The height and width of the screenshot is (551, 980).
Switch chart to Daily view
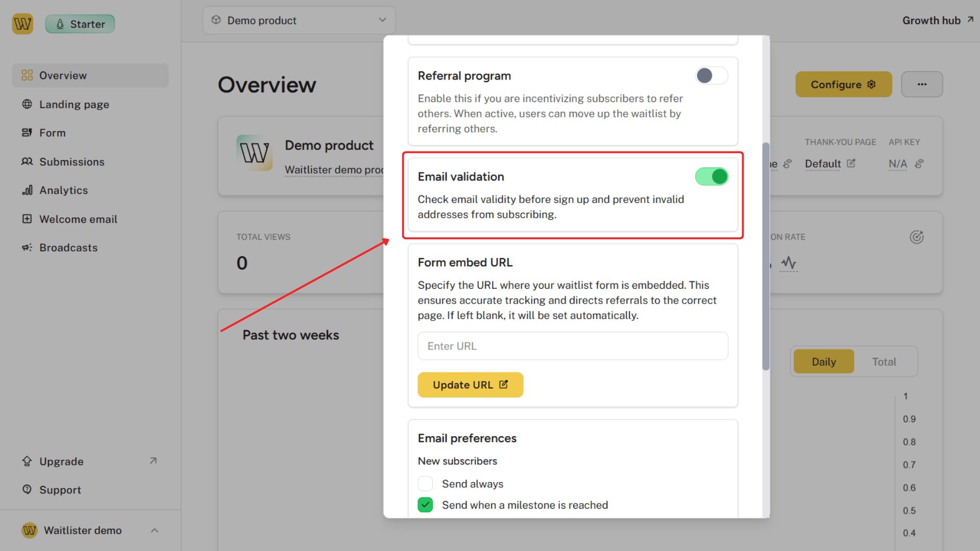(x=824, y=362)
